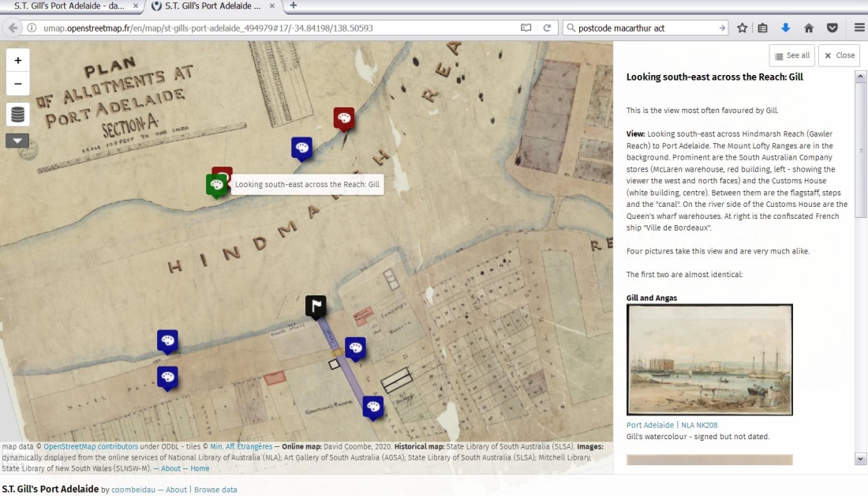Go to browser home page
Image resolution: width=868 pixels, height=496 pixels.
[808, 28]
